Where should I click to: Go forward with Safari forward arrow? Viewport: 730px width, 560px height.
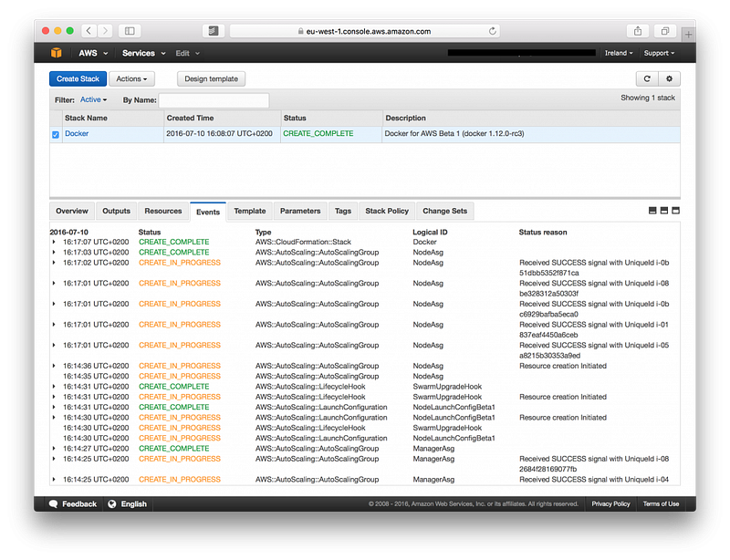105,31
